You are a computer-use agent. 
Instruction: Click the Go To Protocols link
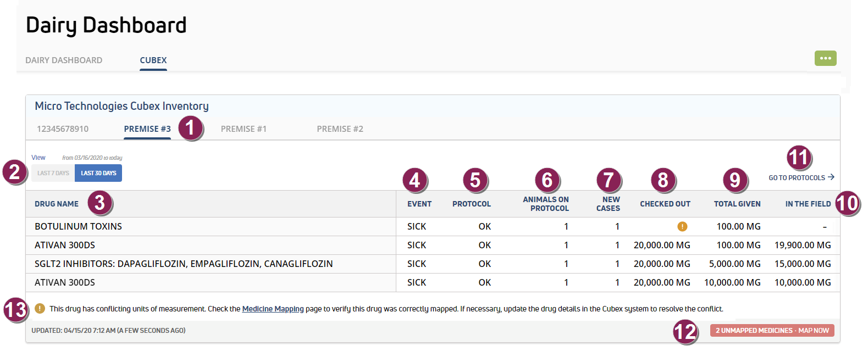coord(797,178)
